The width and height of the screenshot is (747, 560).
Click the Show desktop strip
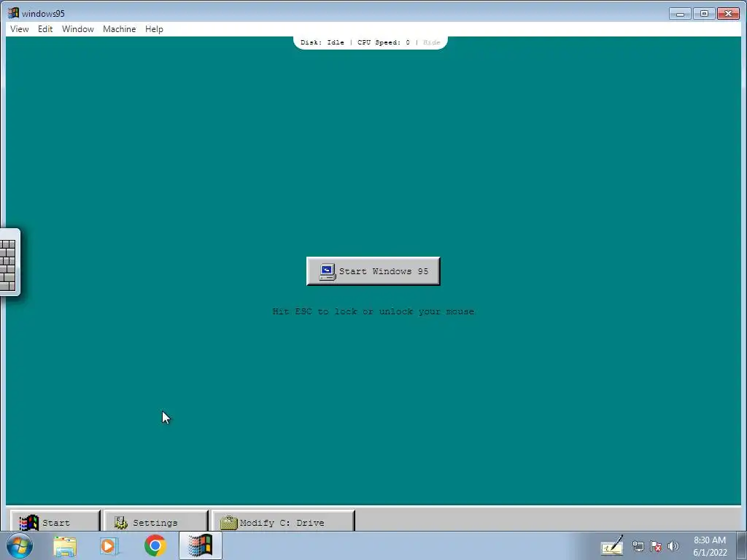[x=742, y=546]
